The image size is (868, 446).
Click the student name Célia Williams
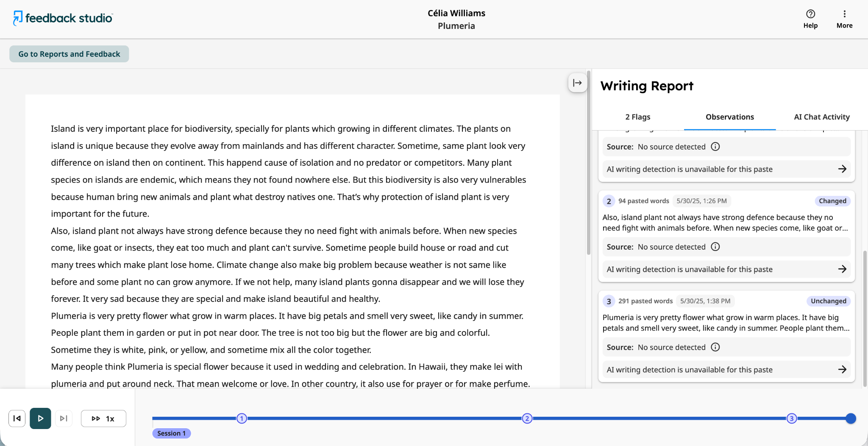point(456,13)
